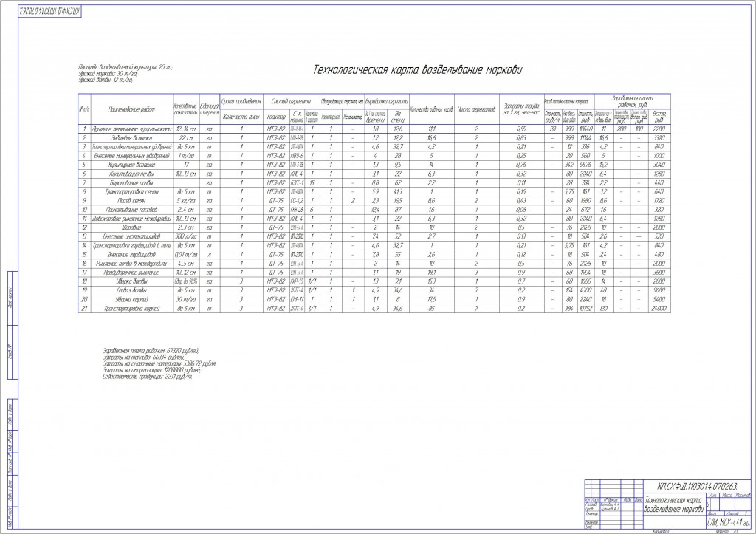Click the '9600' total wage cell
Viewport: 756px width, 534px height.
659,290
